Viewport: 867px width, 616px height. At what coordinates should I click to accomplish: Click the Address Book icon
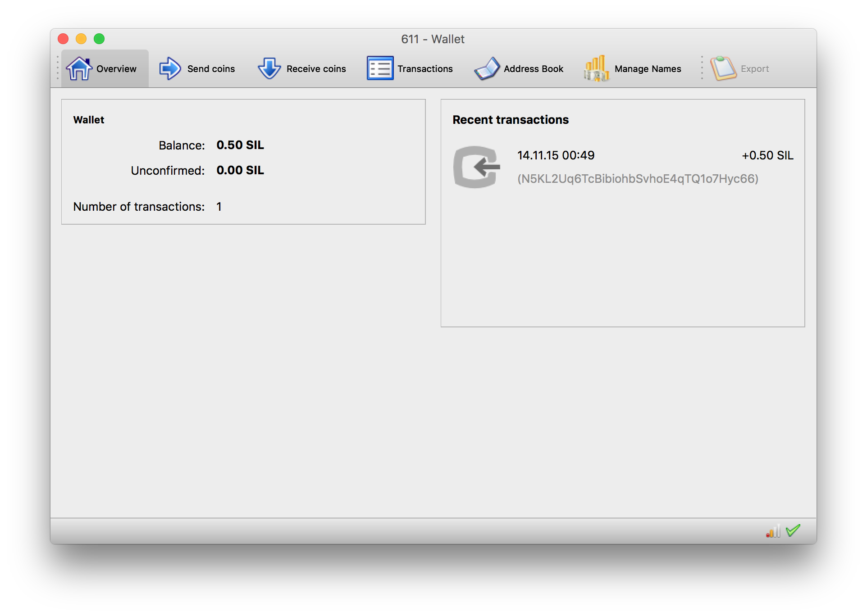[x=487, y=68]
